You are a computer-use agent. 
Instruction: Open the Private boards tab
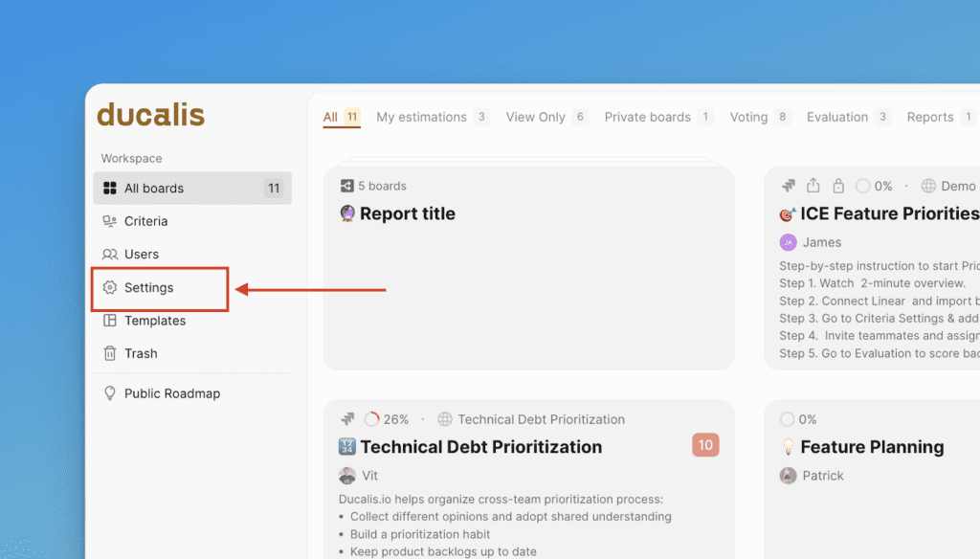(647, 117)
